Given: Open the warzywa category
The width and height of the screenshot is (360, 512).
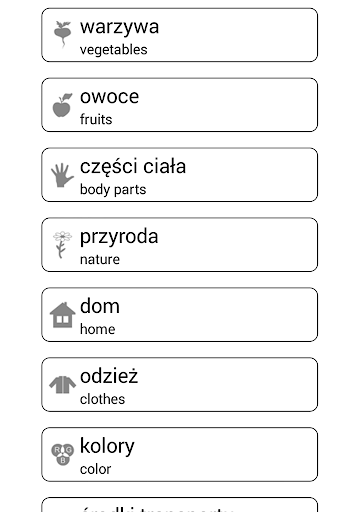Looking at the screenshot, I should (x=179, y=35).
